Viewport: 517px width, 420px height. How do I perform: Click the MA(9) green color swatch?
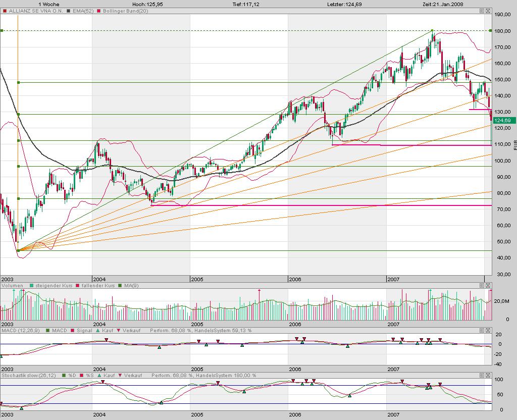(x=120, y=285)
